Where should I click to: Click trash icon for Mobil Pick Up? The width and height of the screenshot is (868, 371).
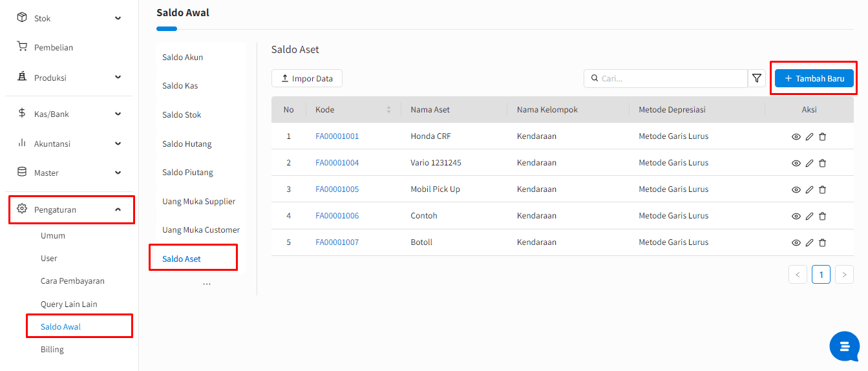pyautogui.click(x=822, y=189)
